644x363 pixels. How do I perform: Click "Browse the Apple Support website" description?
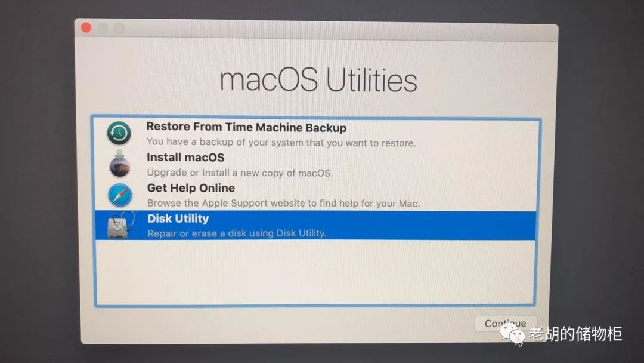(x=283, y=203)
